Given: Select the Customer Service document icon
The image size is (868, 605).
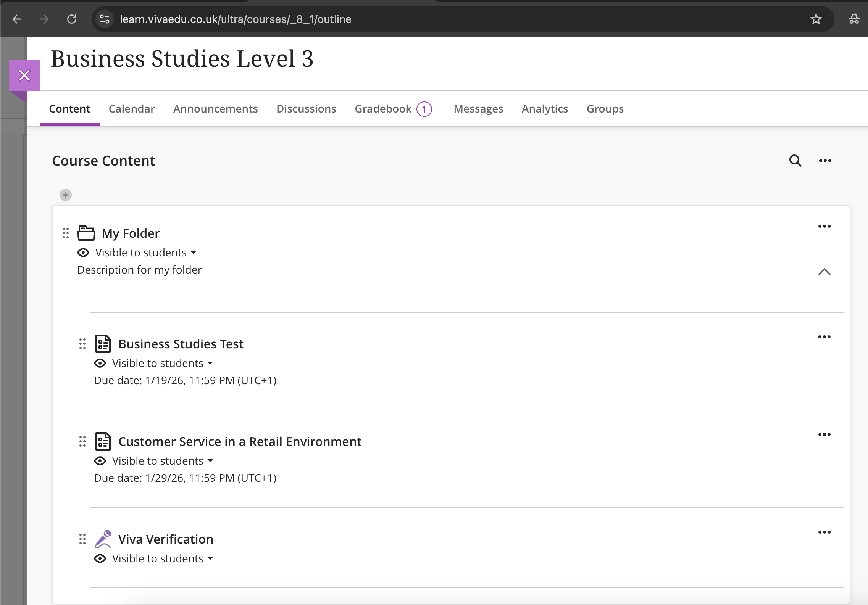Looking at the screenshot, I should coord(103,441).
